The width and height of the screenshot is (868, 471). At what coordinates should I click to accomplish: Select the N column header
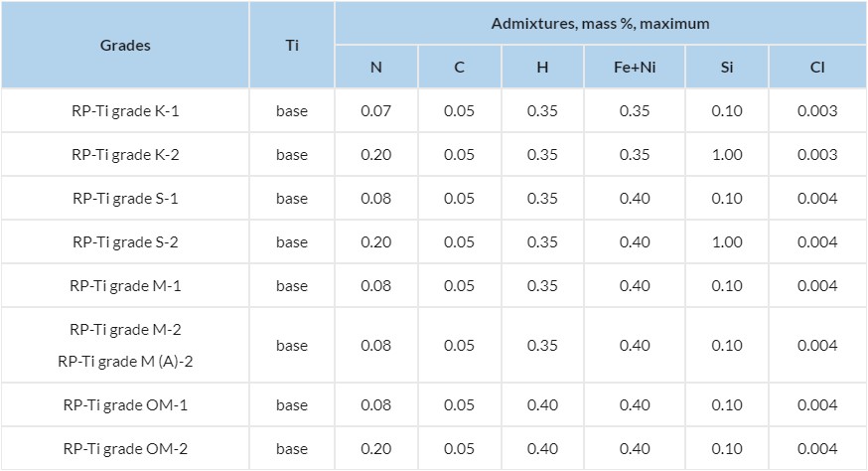pyautogui.click(x=376, y=69)
